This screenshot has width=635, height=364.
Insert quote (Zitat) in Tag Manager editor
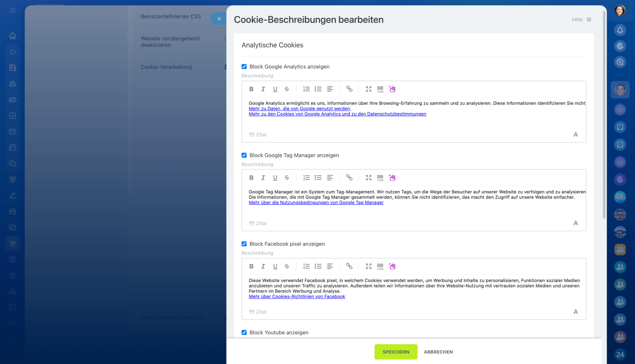[258, 223]
